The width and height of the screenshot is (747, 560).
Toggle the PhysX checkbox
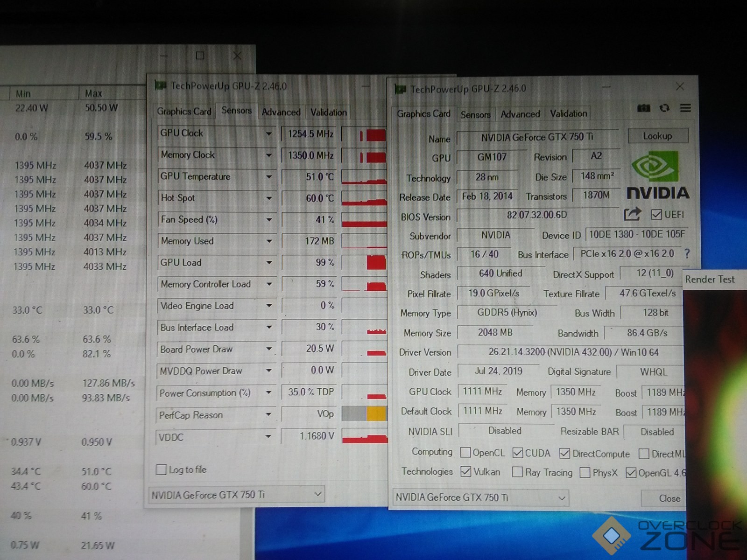[585, 473]
